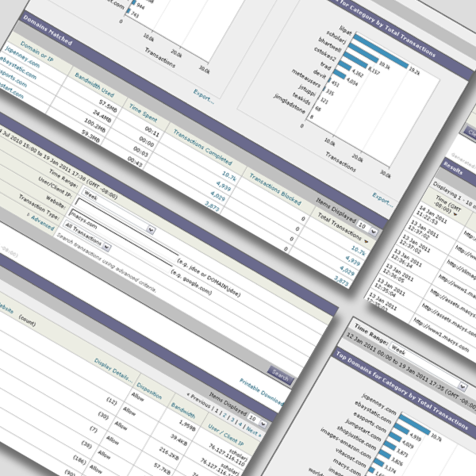Open 4,029 link in Transactions Completed column
This screenshot has width=476, height=476.
(217, 197)
